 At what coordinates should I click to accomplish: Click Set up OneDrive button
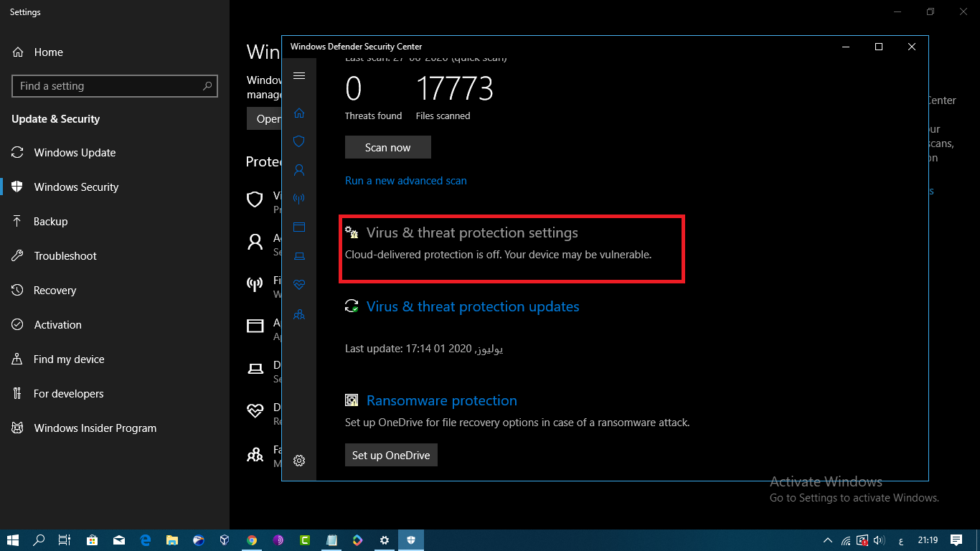coord(391,455)
